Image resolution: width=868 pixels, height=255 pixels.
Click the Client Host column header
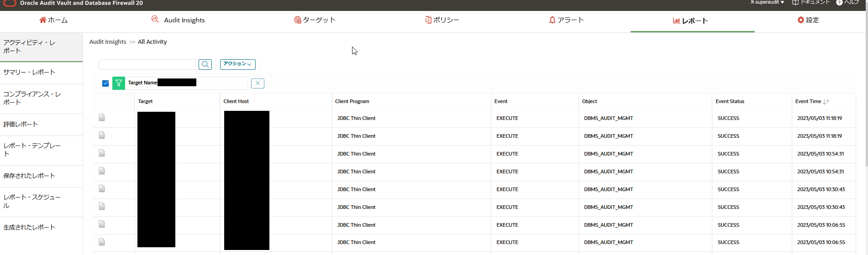click(236, 102)
